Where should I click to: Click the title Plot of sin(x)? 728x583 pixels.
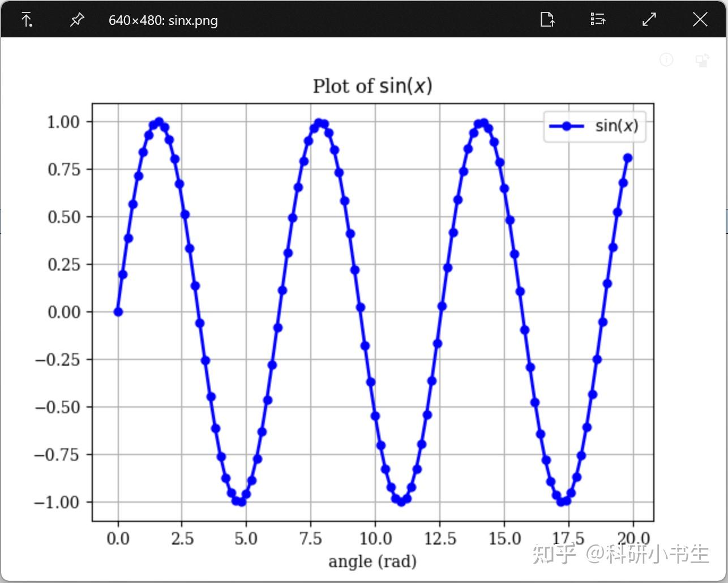(372, 86)
